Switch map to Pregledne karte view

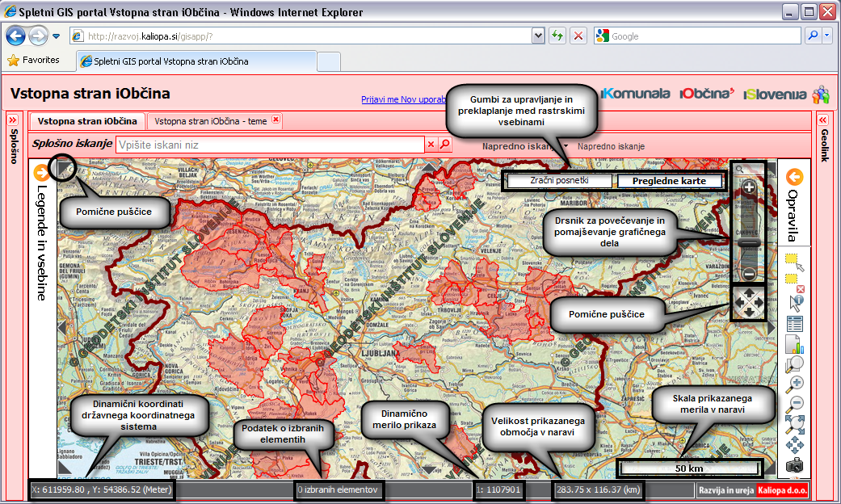[x=669, y=181]
